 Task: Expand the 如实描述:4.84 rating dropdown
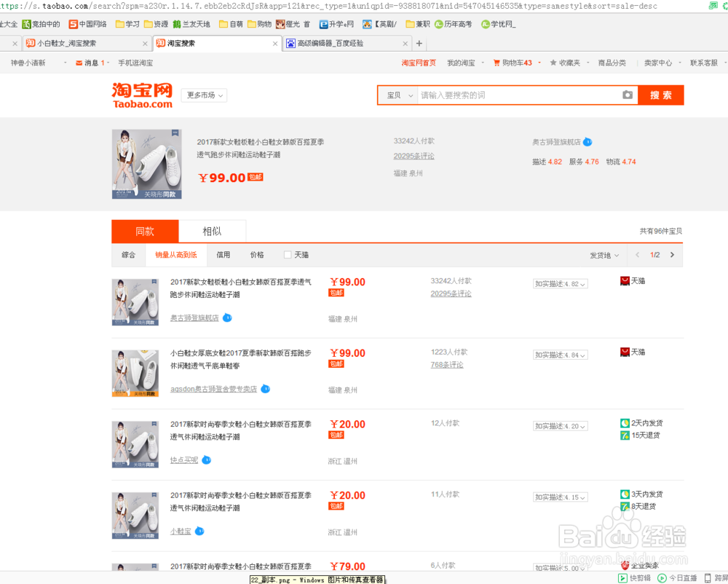point(561,355)
